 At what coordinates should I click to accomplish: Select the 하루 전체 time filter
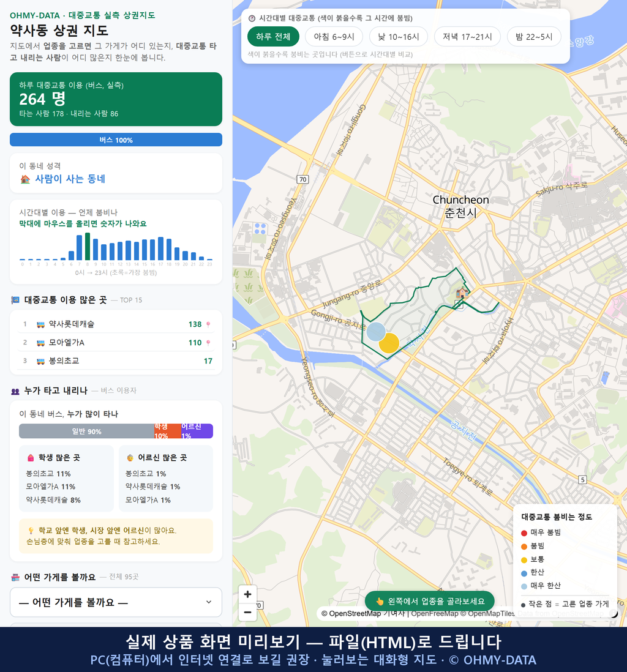[x=273, y=37]
